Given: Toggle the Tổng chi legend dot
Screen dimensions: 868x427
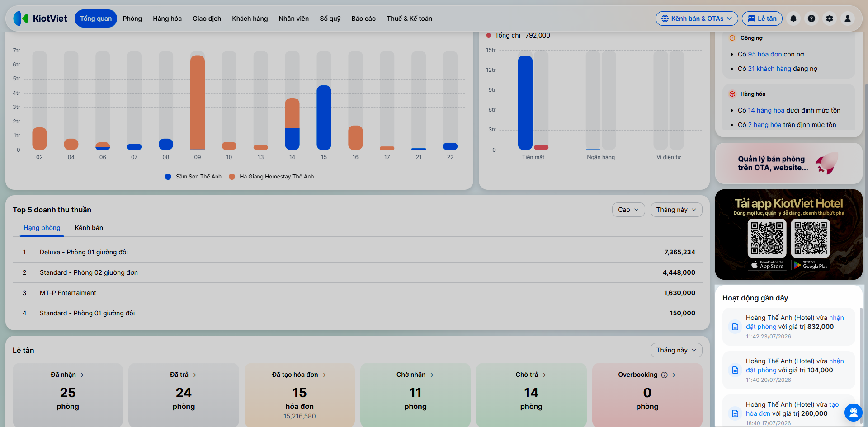Looking at the screenshot, I should tap(489, 35).
